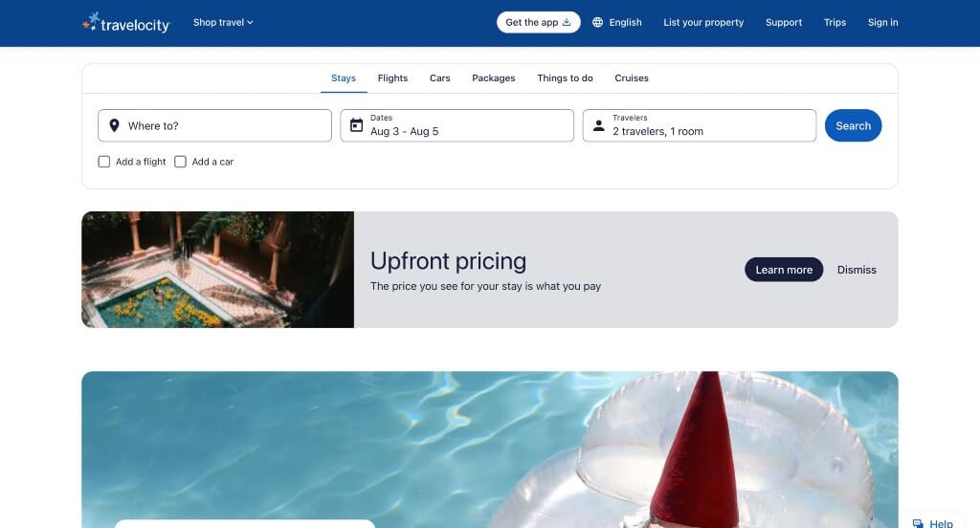
Task: Switch to the Flights tab
Action: (x=392, y=78)
